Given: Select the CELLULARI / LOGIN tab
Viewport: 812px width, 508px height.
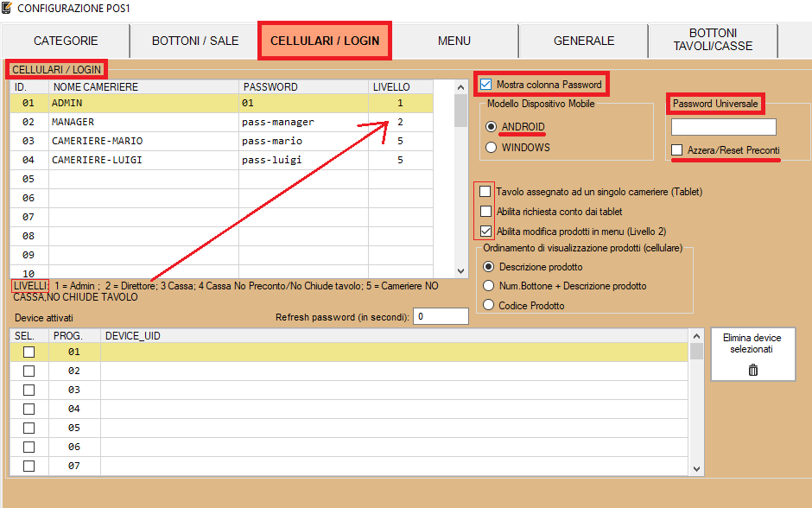Looking at the screenshot, I should point(325,41).
